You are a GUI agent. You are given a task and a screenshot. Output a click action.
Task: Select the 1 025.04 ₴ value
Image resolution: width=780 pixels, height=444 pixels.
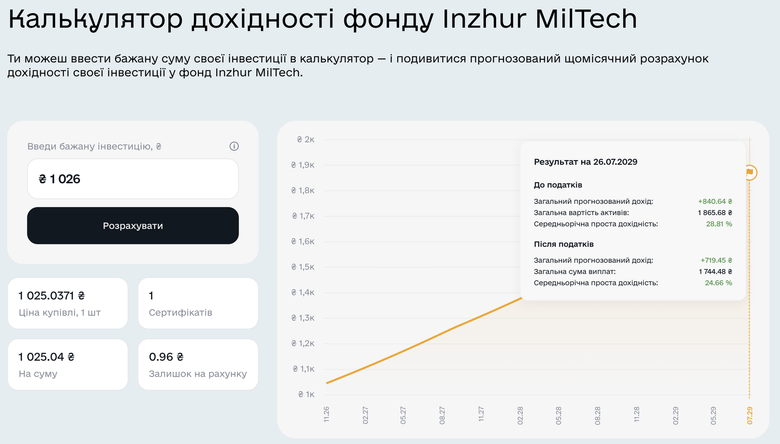tap(46, 357)
